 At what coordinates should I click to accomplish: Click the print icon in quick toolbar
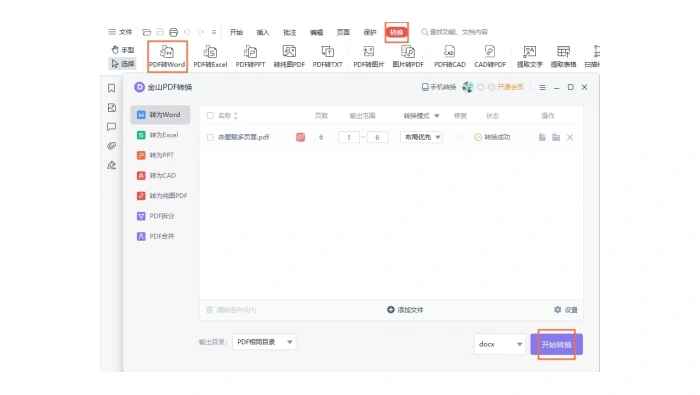tap(173, 32)
